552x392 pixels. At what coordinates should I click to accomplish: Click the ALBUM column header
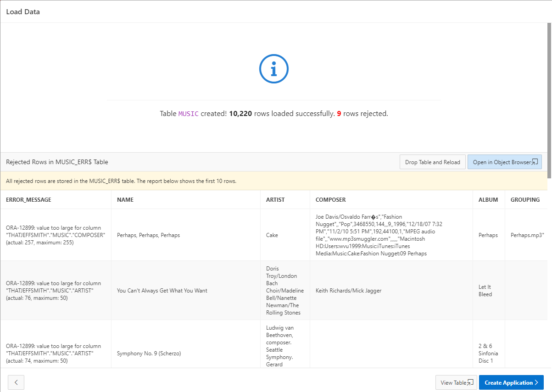coord(488,200)
